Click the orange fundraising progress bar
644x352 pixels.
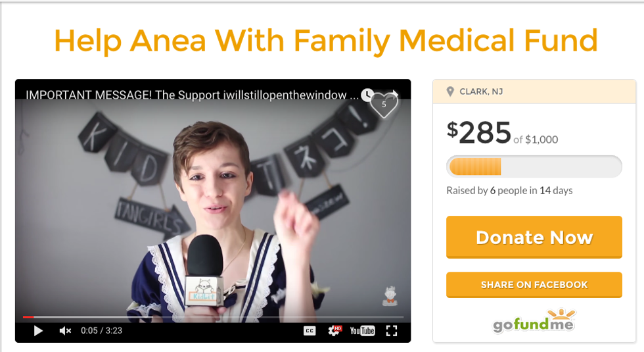coord(534,166)
